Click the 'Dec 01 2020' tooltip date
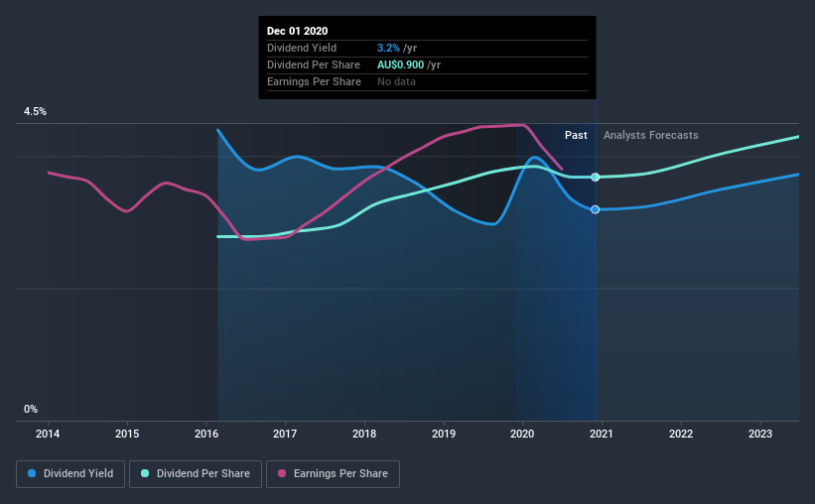Image resolution: width=815 pixels, height=504 pixels. (297, 31)
